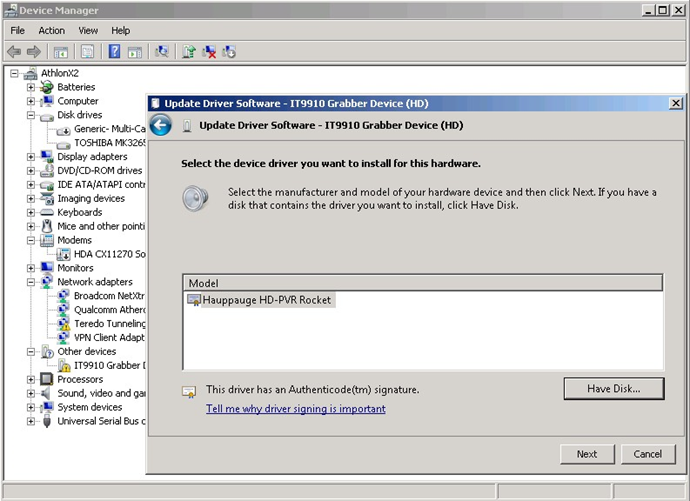Collapse the Disk drives node
Image resolution: width=690 pixels, height=501 pixels.
[x=30, y=115]
